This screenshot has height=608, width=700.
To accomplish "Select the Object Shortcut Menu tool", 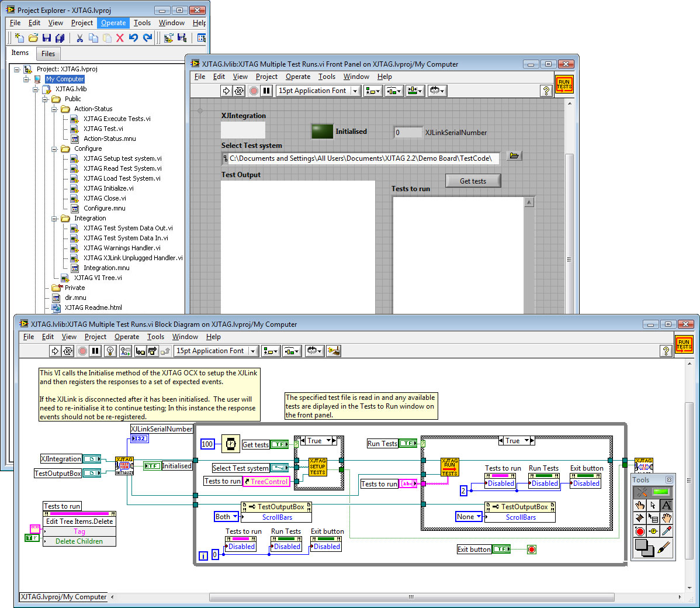I will [x=653, y=518].
